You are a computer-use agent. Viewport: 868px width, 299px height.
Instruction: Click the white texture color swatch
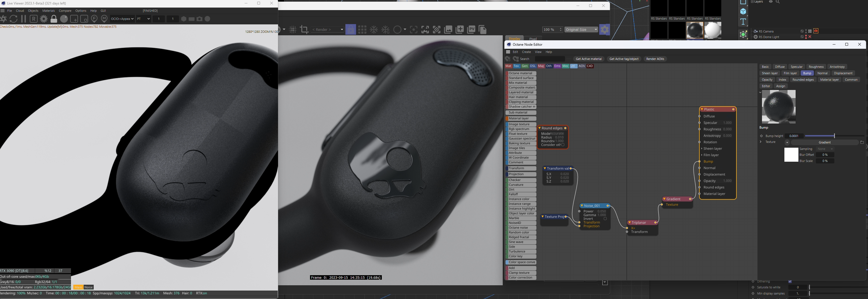[791, 155]
